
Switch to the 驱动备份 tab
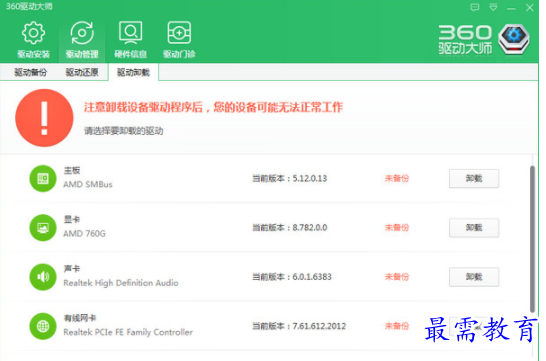pyautogui.click(x=30, y=72)
